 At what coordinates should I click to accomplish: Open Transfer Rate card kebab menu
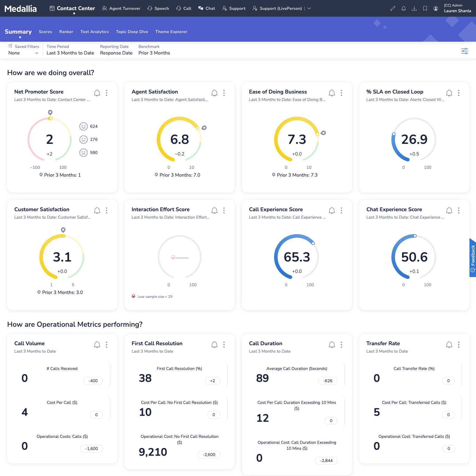coord(459,345)
